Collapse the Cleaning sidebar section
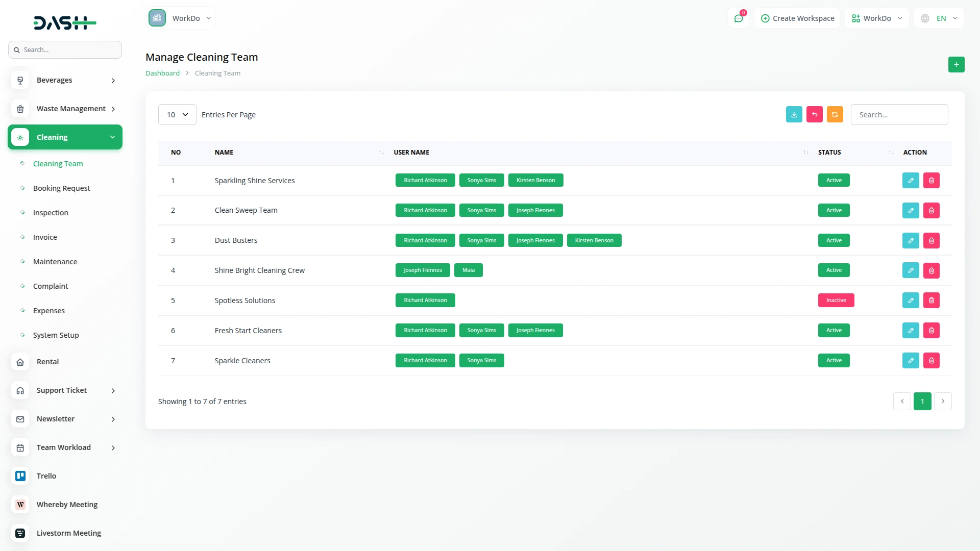The height and width of the screenshot is (551, 980). pos(65,137)
